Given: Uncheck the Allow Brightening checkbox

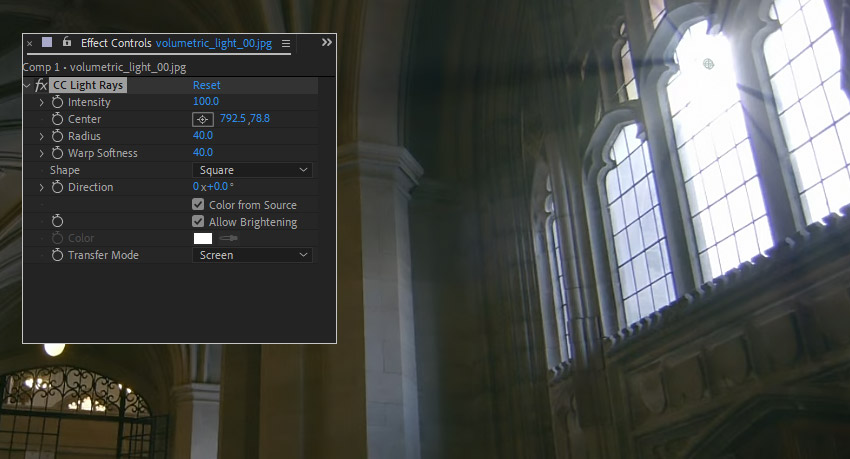Looking at the screenshot, I should [x=198, y=221].
